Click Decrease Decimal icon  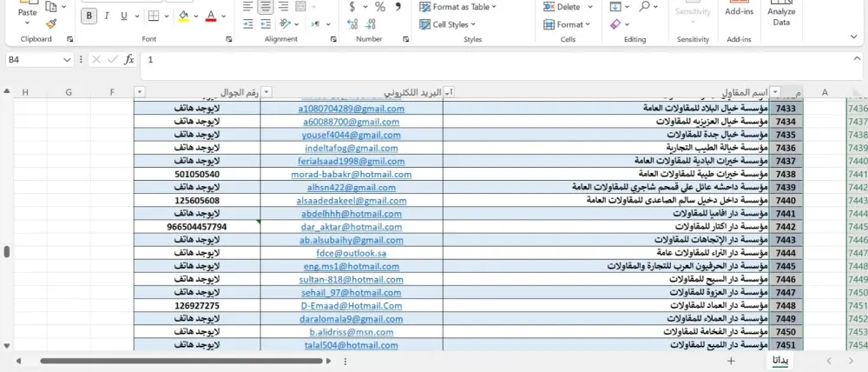371,23
